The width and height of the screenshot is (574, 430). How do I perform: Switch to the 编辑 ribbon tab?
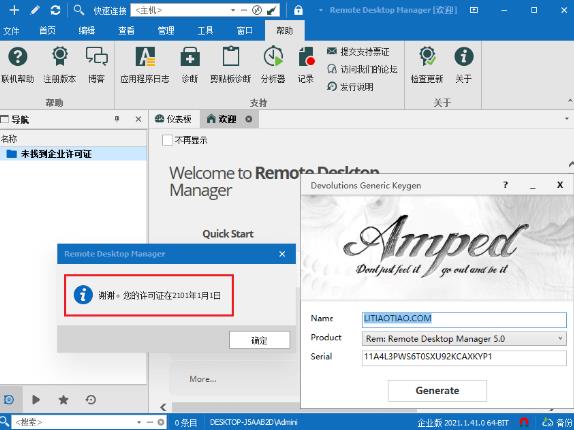tap(87, 30)
